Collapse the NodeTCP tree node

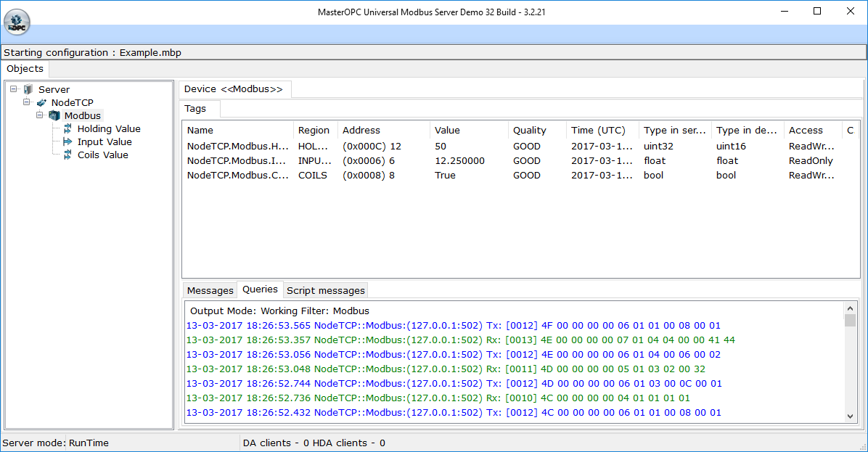pos(27,102)
